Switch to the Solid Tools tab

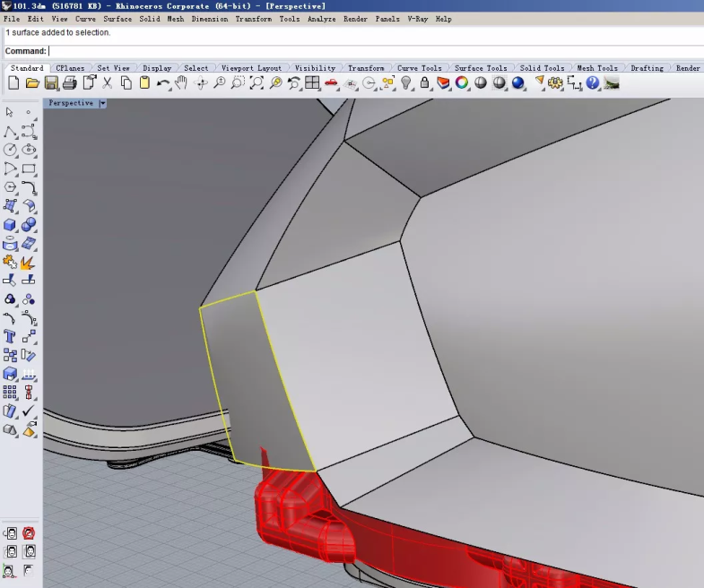click(x=542, y=68)
